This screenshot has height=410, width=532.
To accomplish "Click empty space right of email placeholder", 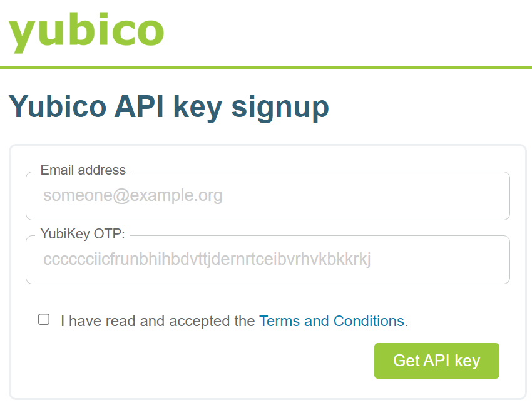I will pos(366,195).
